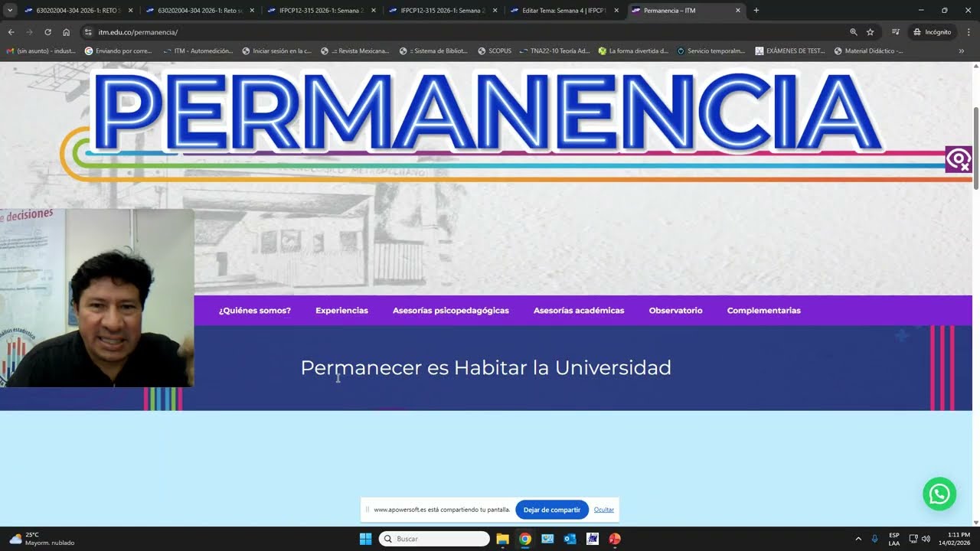Switch to the Editar Tema: Semana 4 tab
Image resolution: width=980 pixels, height=551 pixels.
564,11
